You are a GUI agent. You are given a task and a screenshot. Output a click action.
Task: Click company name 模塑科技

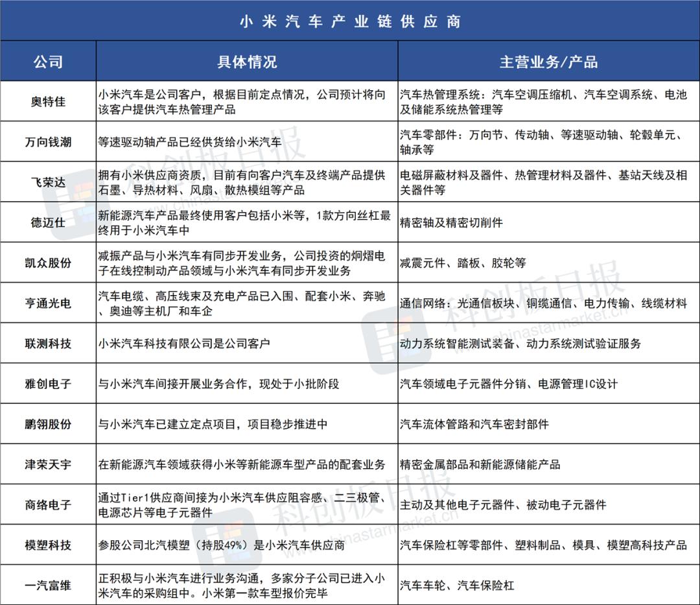[48, 545]
